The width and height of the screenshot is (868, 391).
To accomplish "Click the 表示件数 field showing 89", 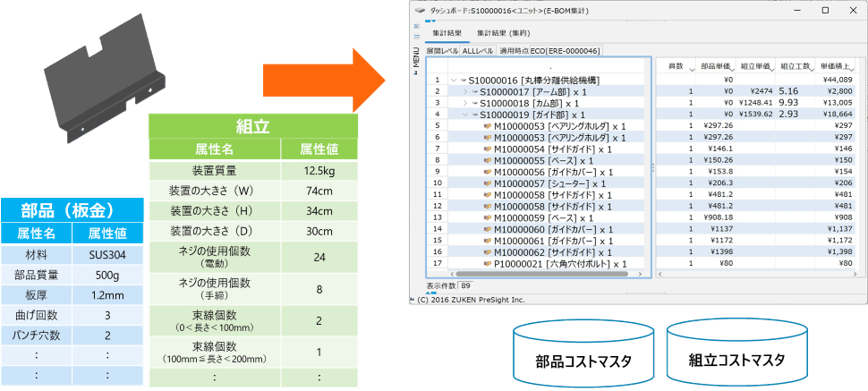I will 465,286.
